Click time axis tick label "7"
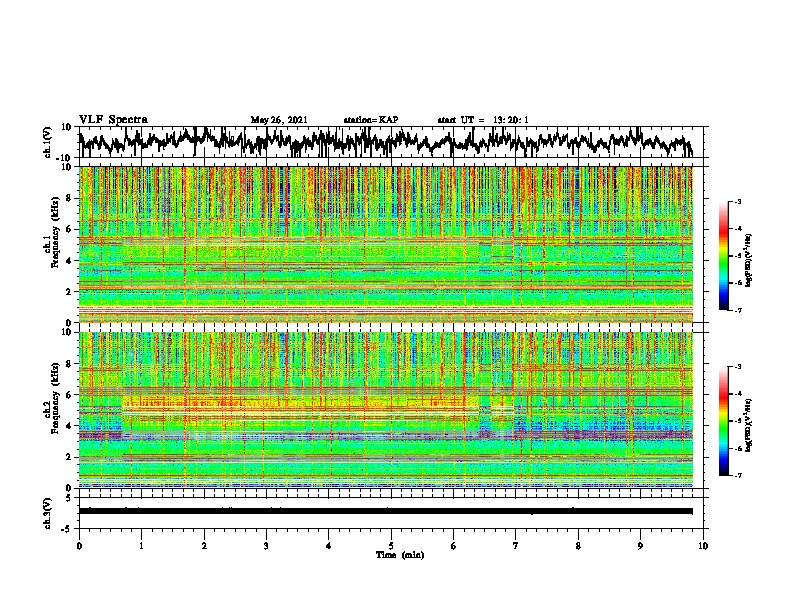792x612 pixels. click(516, 546)
